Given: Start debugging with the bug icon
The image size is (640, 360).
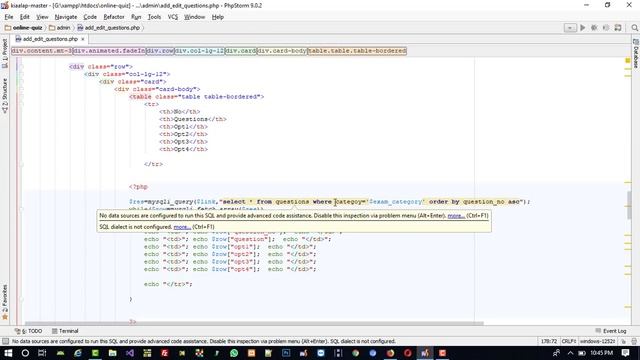Looking at the screenshot, I should tap(594, 28).
